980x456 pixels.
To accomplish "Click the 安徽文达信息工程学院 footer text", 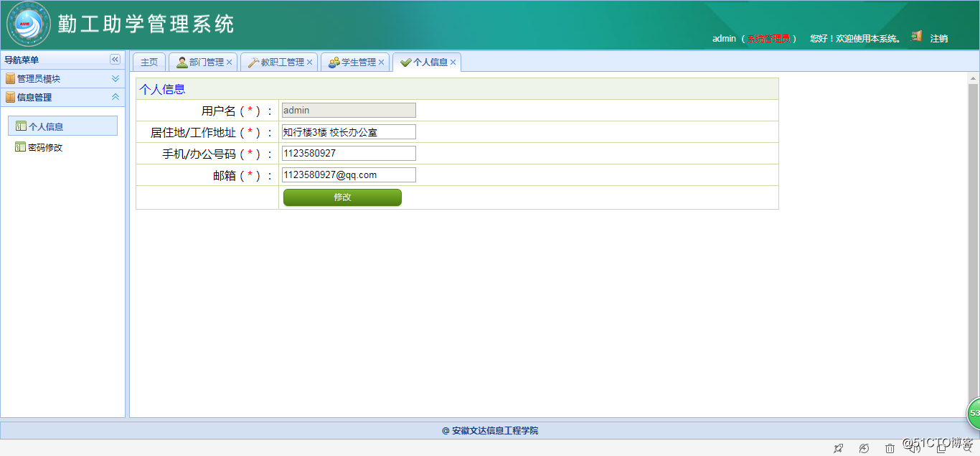I will pyautogui.click(x=495, y=431).
